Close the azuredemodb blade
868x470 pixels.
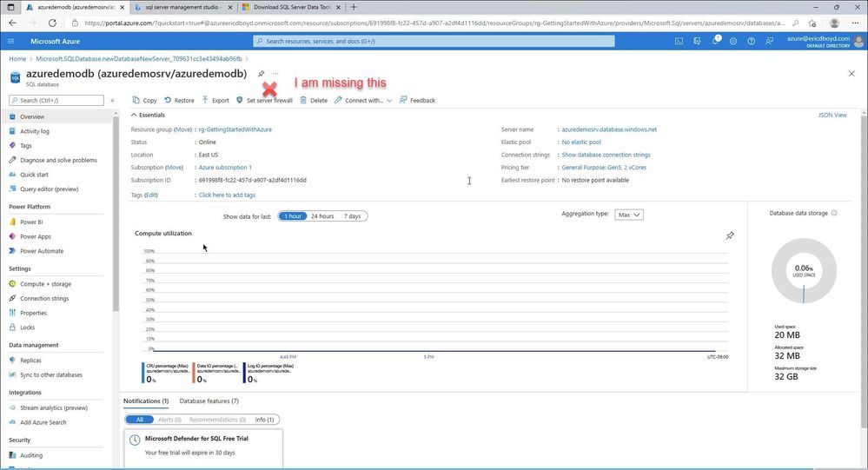tap(851, 74)
